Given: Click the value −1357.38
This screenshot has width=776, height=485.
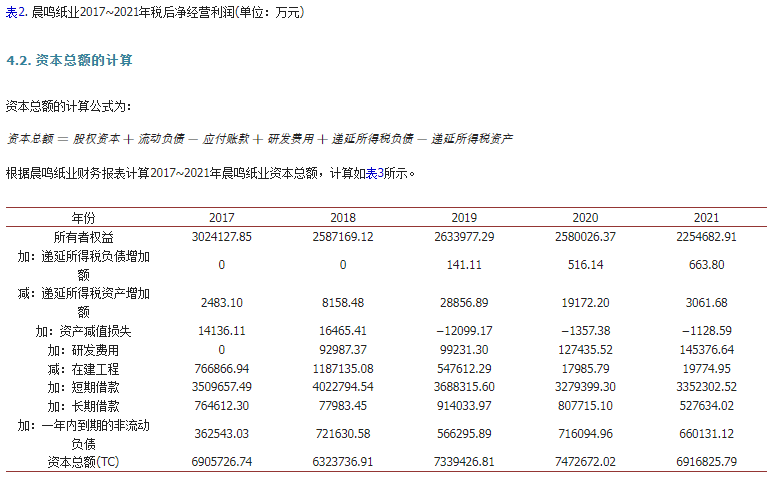Looking at the screenshot, I should coord(585,331).
